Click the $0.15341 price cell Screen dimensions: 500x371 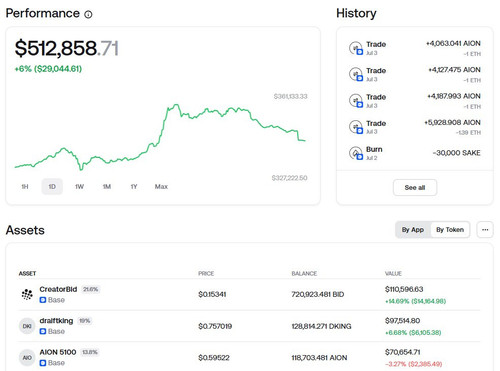coord(212,294)
